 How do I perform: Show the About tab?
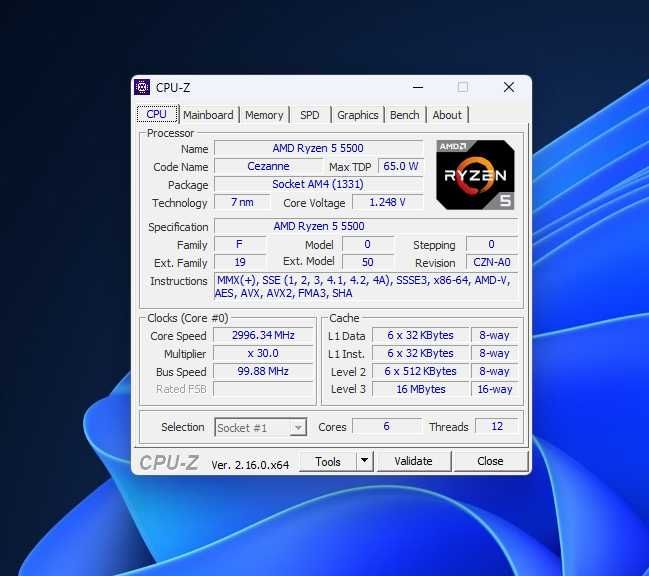pyautogui.click(x=447, y=115)
